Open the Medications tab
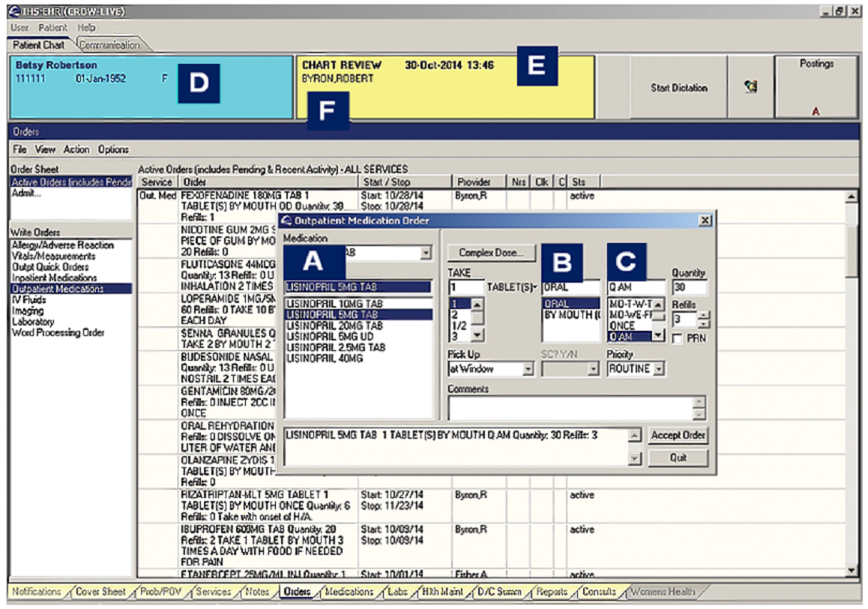Screen dimensions: 868x609 click(349, 592)
